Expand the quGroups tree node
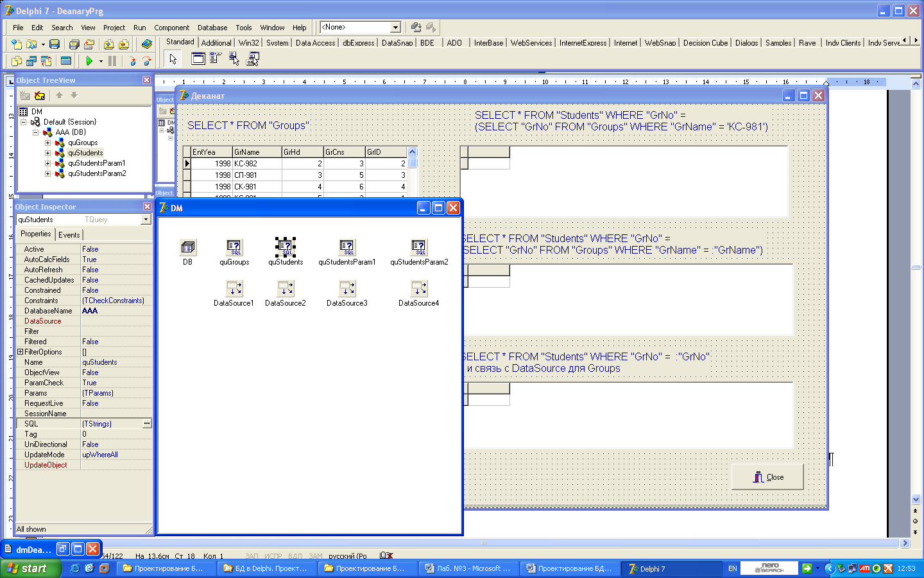 click(x=47, y=143)
